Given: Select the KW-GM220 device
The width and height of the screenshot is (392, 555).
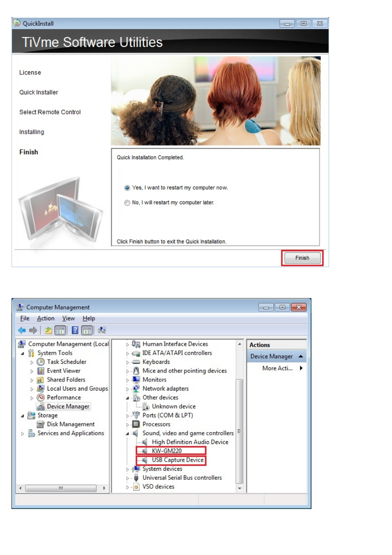Looking at the screenshot, I should point(167,451).
